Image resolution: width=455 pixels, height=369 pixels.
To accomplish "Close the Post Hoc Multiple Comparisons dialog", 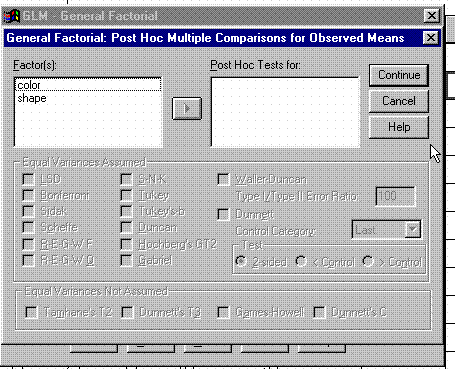I will [x=430, y=37].
